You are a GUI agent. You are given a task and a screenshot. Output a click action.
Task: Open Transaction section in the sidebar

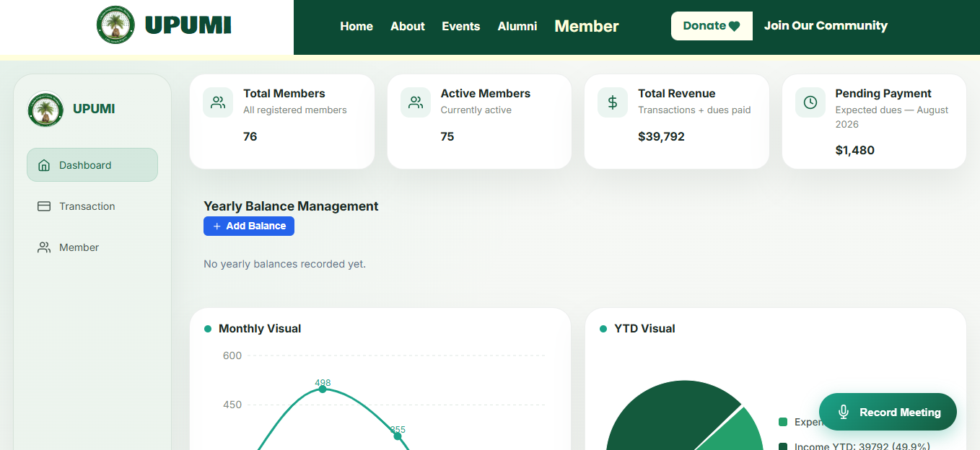pos(92,206)
